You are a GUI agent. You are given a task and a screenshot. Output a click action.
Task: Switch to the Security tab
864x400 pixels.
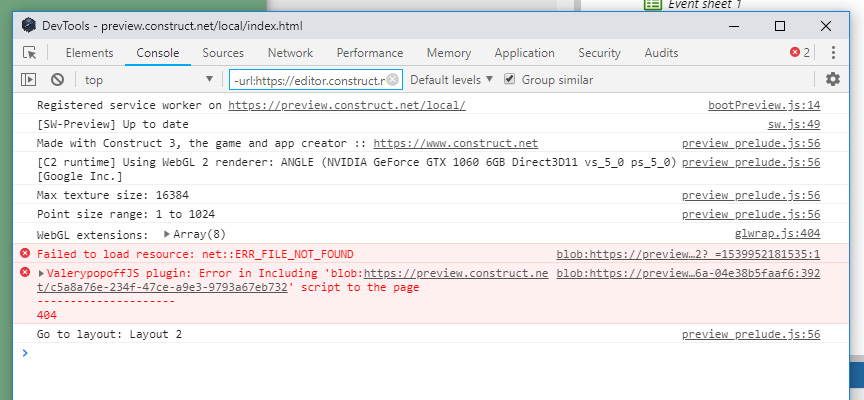pos(600,53)
